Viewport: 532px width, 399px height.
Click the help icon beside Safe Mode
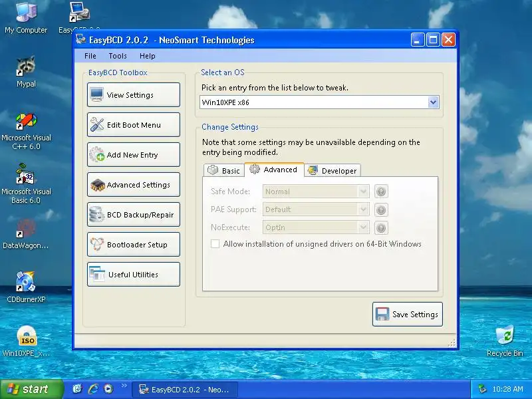[381, 192]
